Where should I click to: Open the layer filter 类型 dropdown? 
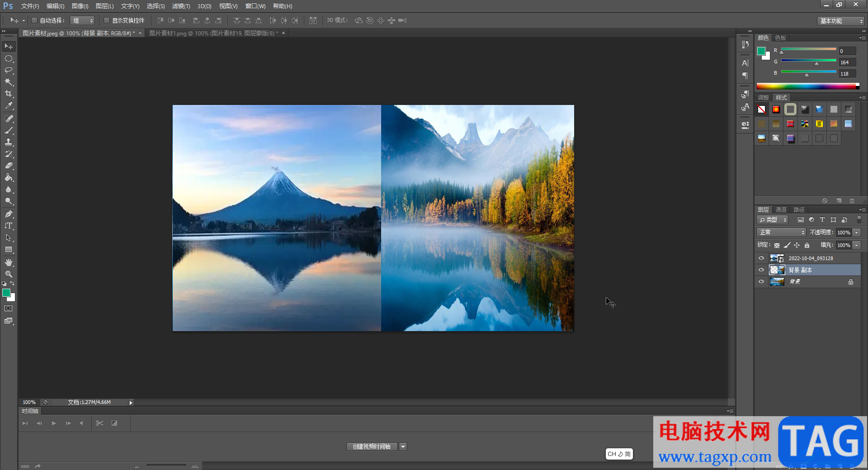point(773,219)
